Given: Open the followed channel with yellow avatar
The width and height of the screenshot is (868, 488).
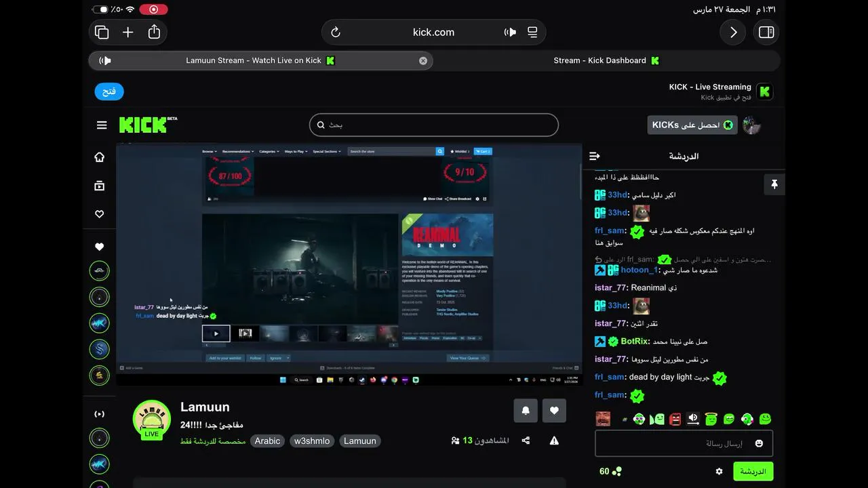Looking at the screenshot, I should (x=99, y=375).
